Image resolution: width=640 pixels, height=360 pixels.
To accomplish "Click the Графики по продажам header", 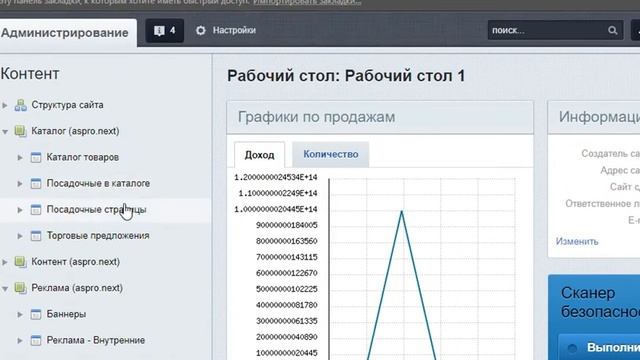I will (x=380, y=117).
